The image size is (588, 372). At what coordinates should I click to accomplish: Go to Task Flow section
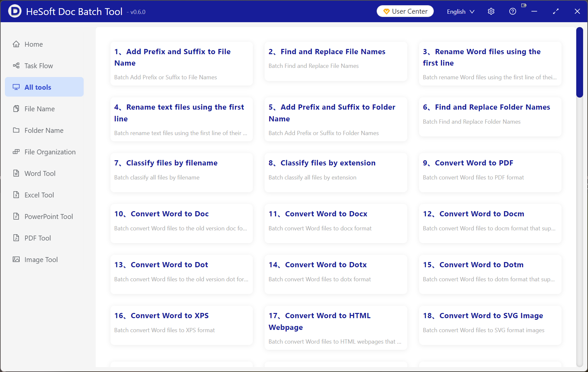click(x=44, y=66)
